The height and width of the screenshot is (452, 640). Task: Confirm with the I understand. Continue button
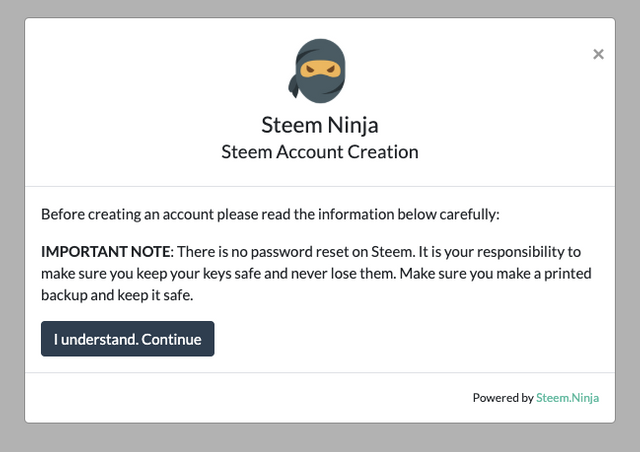click(127, 338)
